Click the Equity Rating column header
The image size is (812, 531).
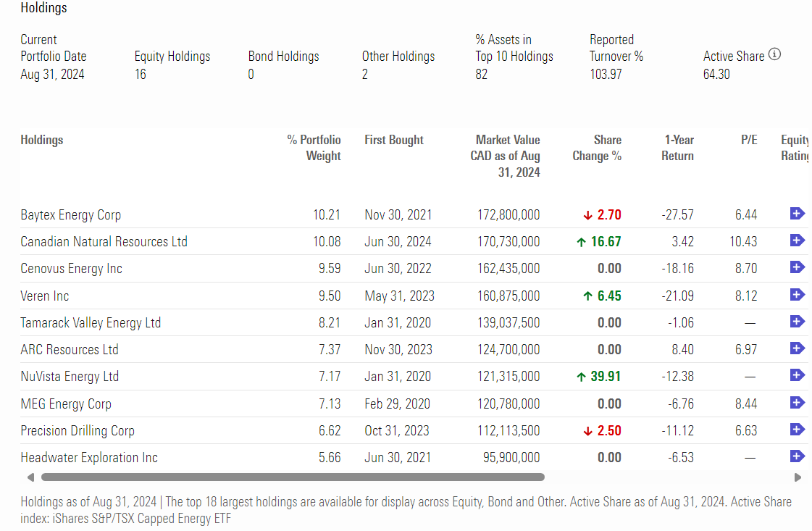point(795,149)
